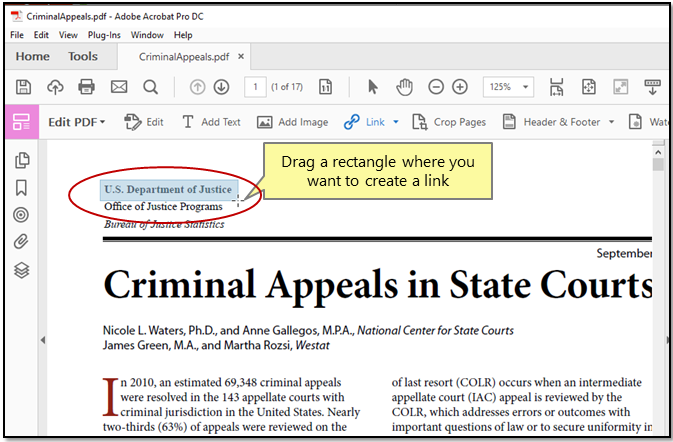Screen dimensions: 673x442
Task: Select the CriminalAppeals.pdf document tab
Action: [x=184, y=57]
